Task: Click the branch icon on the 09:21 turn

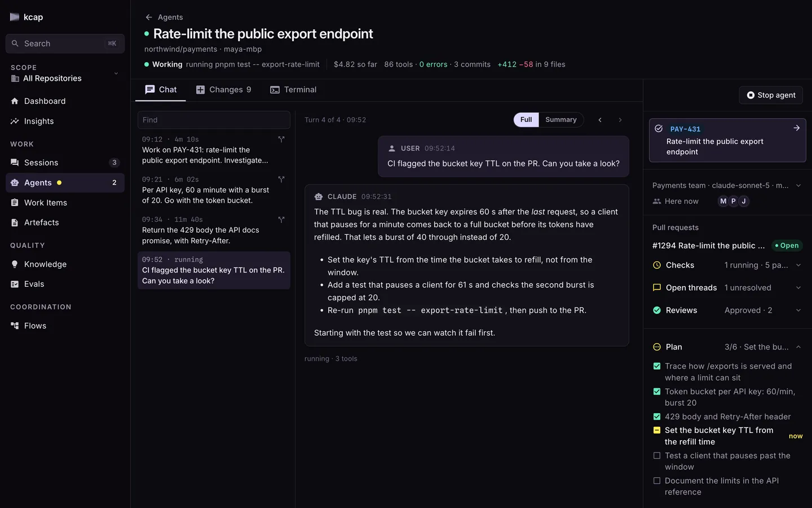Action: pyautogui.click(x=281, y=179)
